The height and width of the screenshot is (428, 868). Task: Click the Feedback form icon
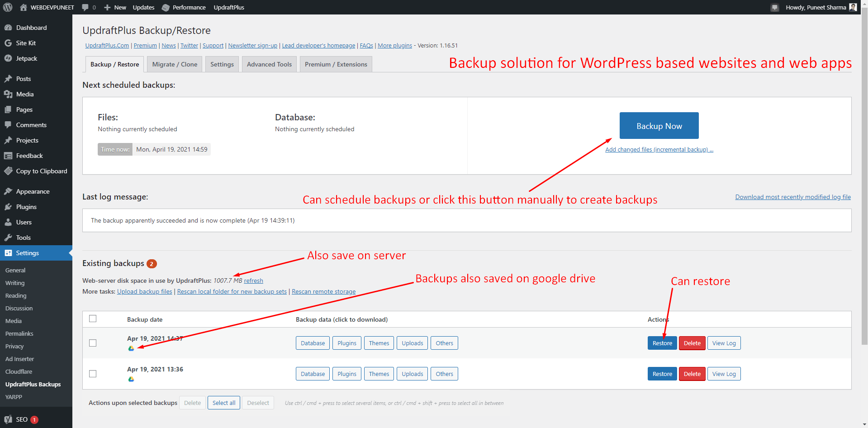click(8, 156)
